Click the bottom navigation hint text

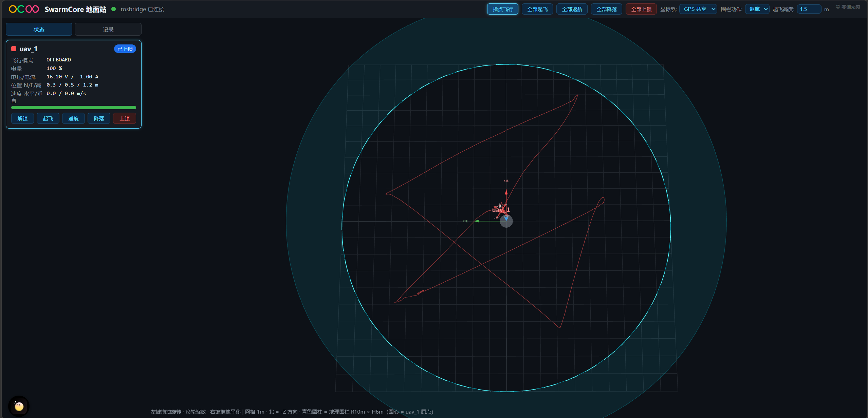coord(292,412)
